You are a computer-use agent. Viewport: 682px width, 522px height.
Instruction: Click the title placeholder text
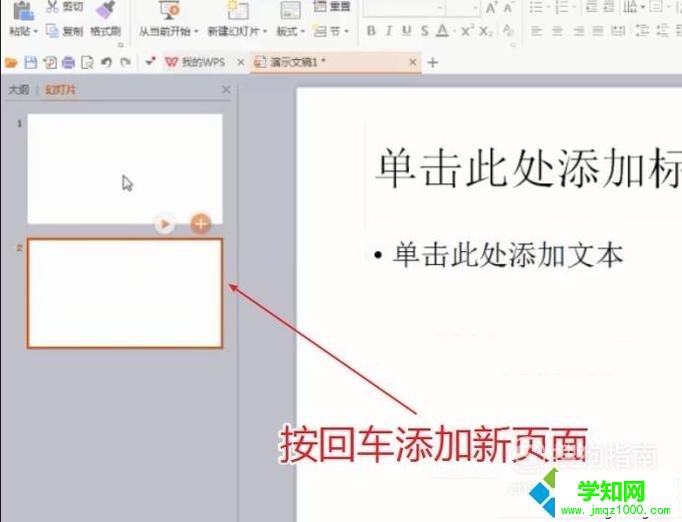(528, 168)
